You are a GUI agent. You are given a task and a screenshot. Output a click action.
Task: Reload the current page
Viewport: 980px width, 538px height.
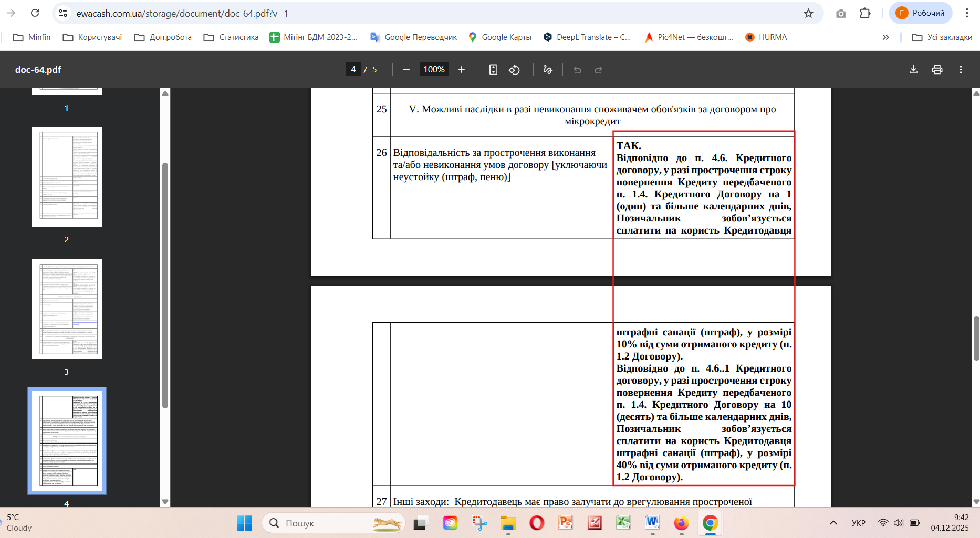click(35, 13)
